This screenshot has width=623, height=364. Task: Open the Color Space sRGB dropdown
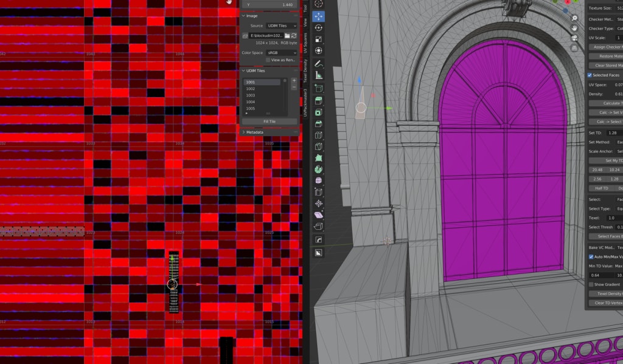(281, 53)
